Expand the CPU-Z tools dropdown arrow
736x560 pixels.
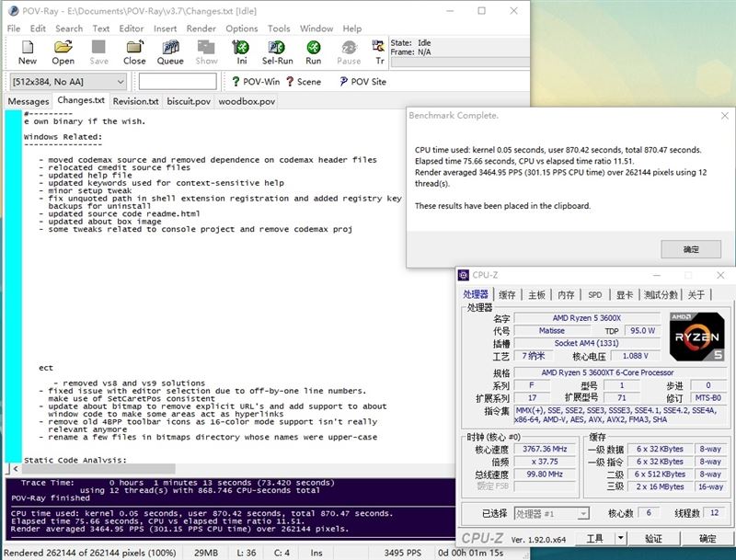(620, 539)
